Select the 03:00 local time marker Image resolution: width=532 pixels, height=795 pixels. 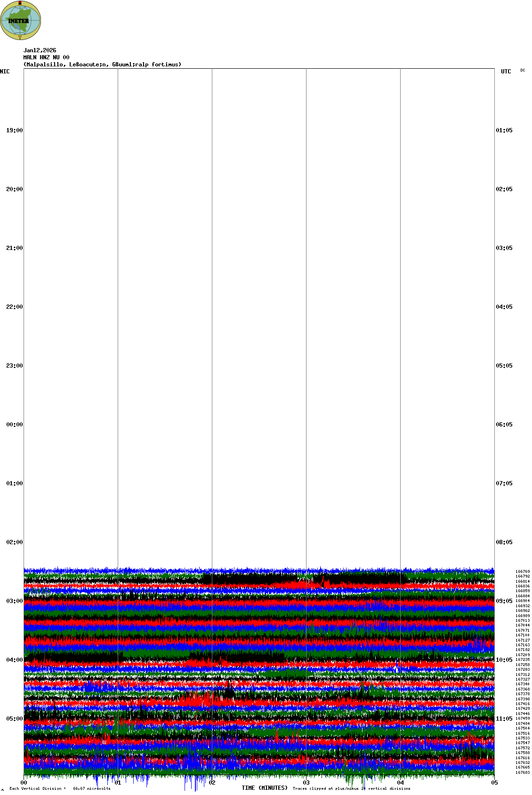coord(14,601)
